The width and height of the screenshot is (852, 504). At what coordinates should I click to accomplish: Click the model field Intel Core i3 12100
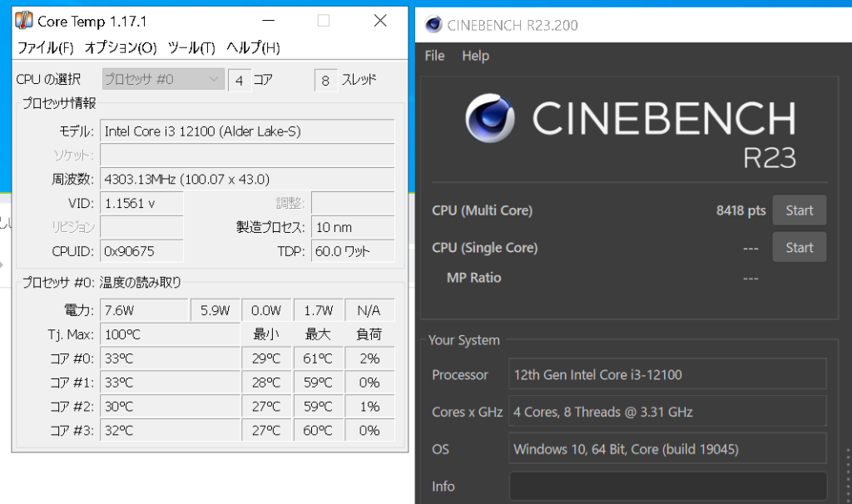[x=247, y=131]
